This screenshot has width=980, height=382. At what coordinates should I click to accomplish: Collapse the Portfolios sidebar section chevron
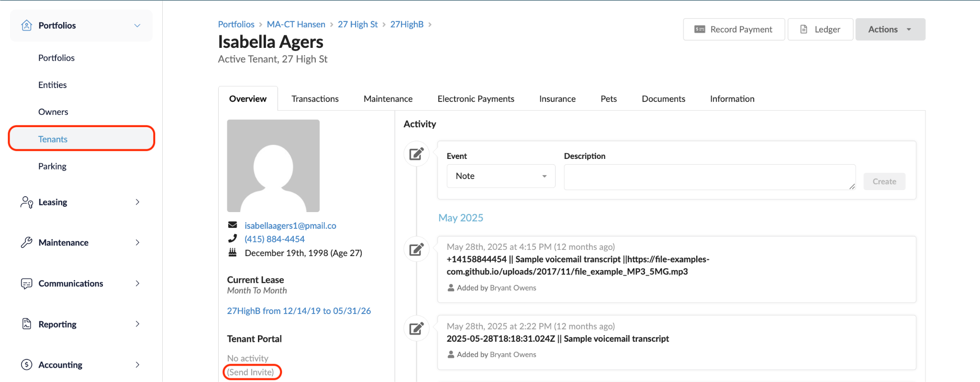pos(137,25)
